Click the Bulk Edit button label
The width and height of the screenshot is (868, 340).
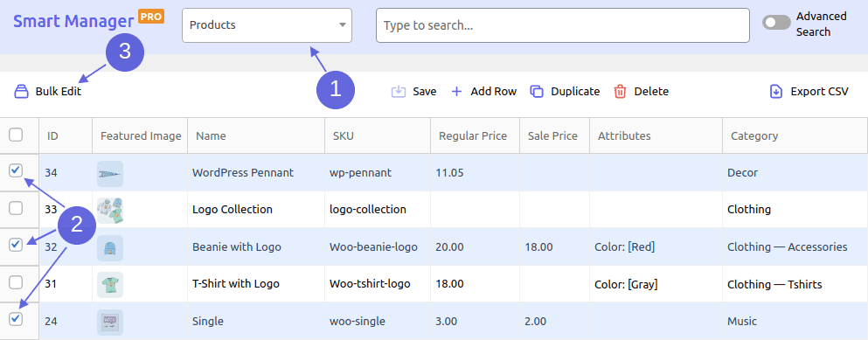58,92
